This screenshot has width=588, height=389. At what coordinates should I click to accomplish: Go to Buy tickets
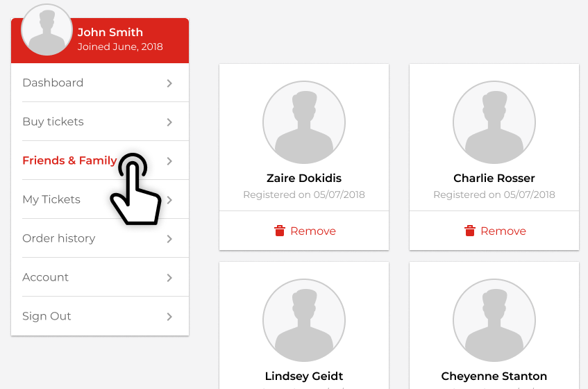100,122
